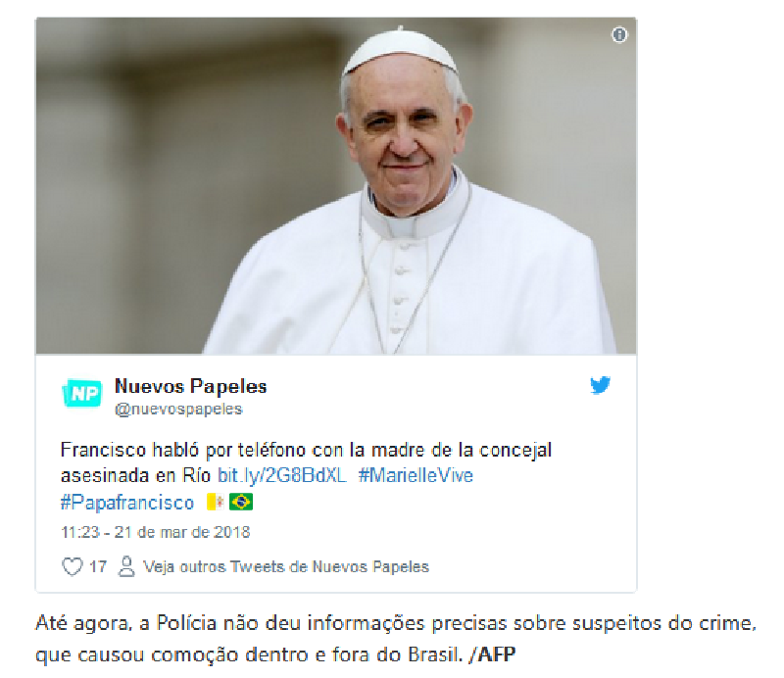Click the /AFP credit text
784x678 pixels.
point(492,654)
